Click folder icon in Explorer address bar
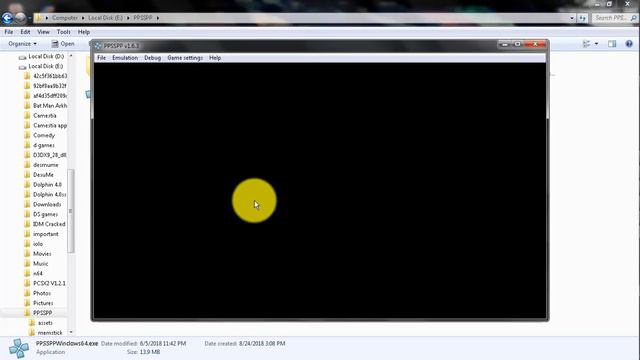The width and height of the screenshot is (640, 360). (x=38, y=18)
